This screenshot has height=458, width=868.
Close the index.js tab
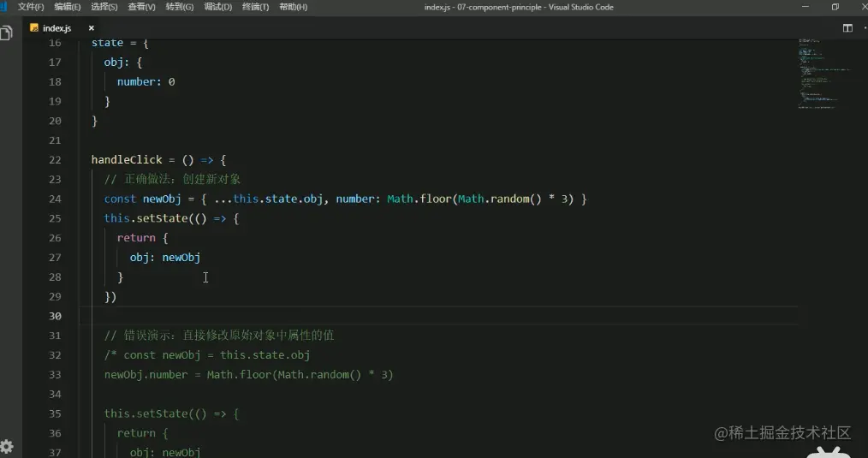coord(92,28)
